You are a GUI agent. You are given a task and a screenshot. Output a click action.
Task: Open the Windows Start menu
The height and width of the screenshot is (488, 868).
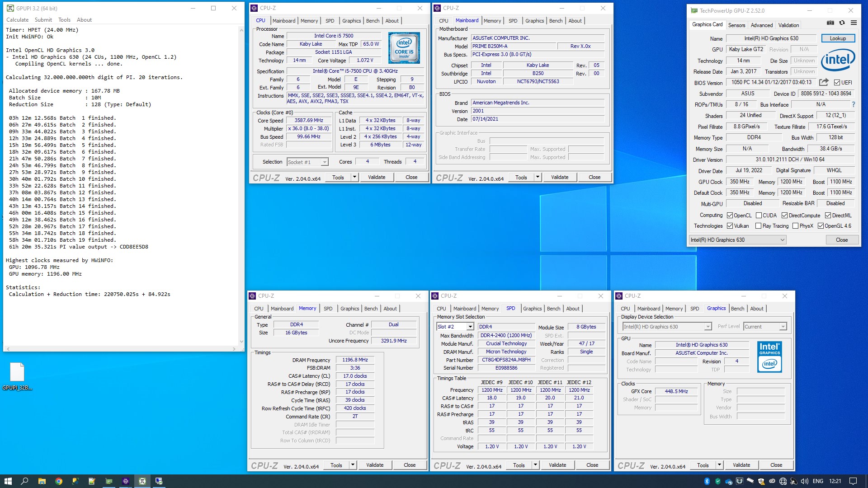pos(8,481)
